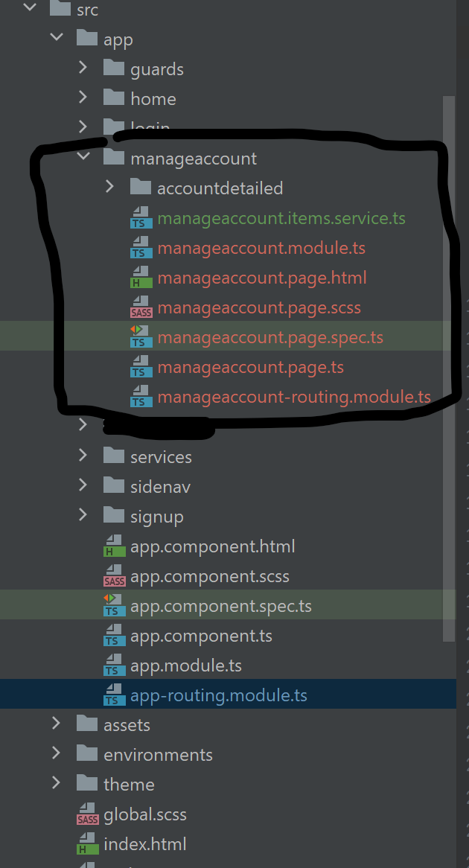The height and width of the screenshot is (868, 469).
Task: Click the sidenav folder icon
Action: point(114,485)
